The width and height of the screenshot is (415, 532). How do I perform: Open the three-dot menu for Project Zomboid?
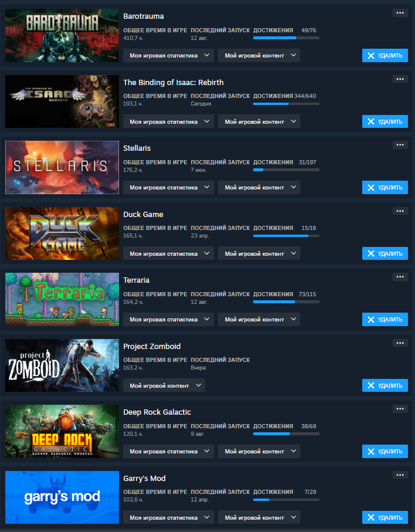400,343
